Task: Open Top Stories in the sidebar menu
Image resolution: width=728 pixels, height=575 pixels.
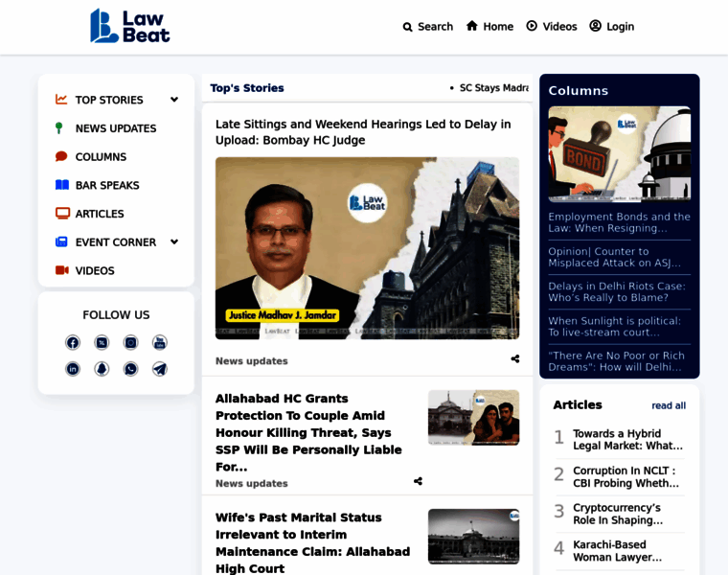Action: tap(109, 100)
